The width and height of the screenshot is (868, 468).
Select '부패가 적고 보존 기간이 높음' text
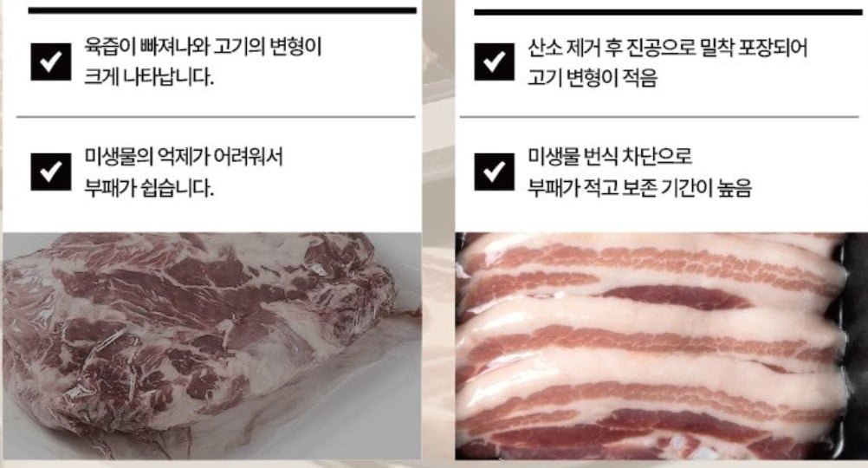[x=639, y=188]
